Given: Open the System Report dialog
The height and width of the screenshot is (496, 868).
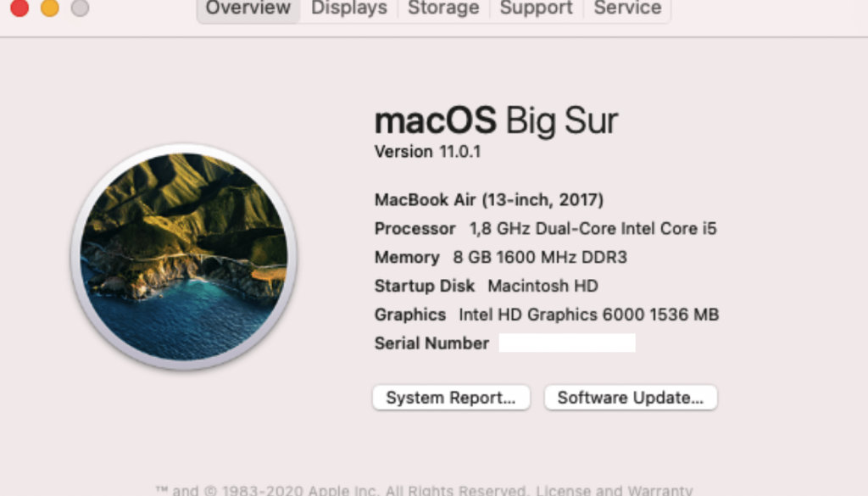Looking at the screenshot, I should pyautogui.click(x=451, y=397).
